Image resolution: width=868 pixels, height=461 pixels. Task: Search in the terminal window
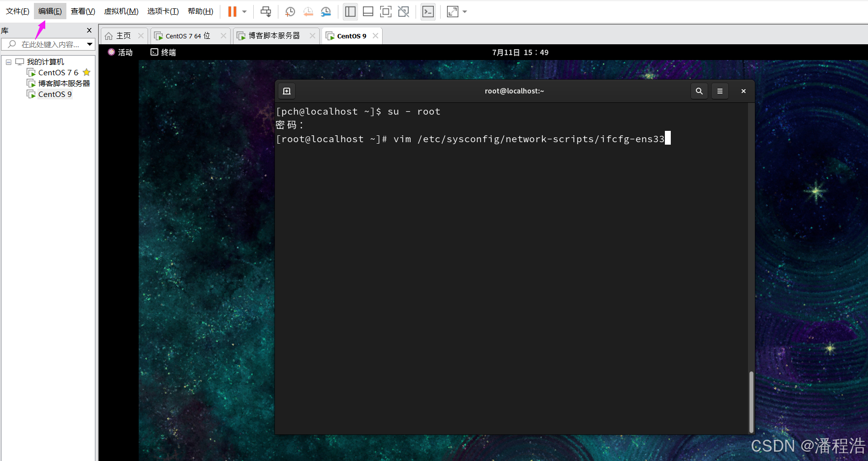click(x=699, y=91)
